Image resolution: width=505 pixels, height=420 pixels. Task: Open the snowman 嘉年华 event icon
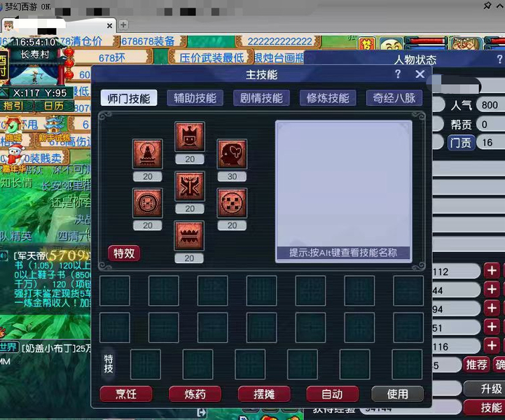(13, 157)
